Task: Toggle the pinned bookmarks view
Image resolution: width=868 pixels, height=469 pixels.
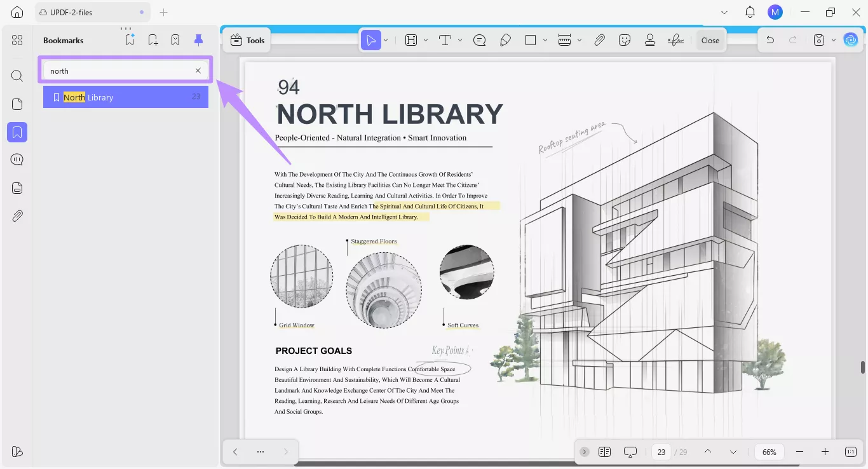Action: [x=198, y=39]
